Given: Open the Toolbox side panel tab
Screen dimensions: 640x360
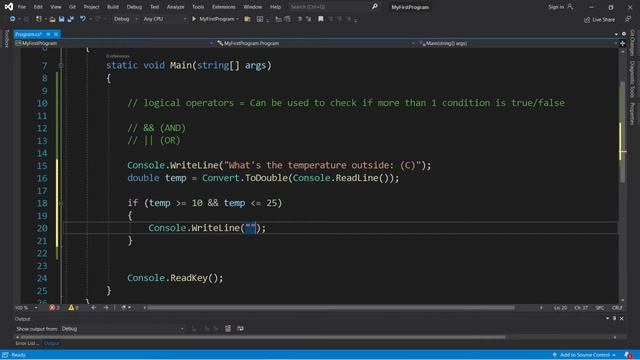Looking at the screenshot, I should (x=6, y=38).
